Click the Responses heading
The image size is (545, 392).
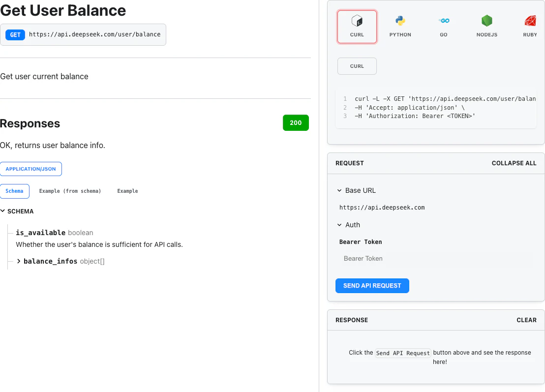30,123
